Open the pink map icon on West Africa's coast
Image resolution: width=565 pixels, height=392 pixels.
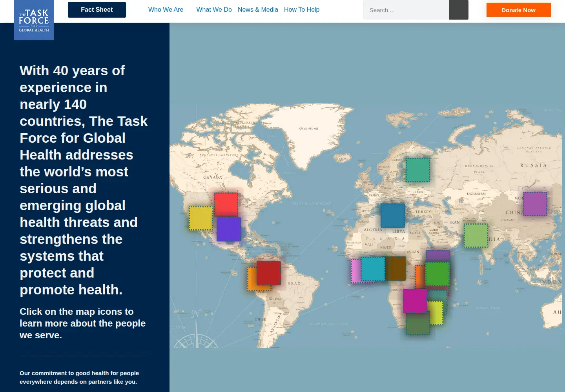tap(355, 271)
